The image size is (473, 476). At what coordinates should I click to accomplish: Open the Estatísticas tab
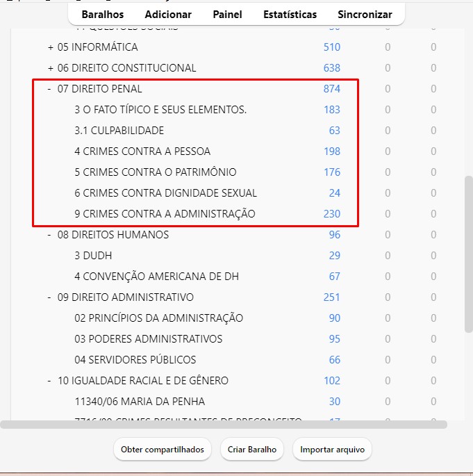(x=290, y=15)
